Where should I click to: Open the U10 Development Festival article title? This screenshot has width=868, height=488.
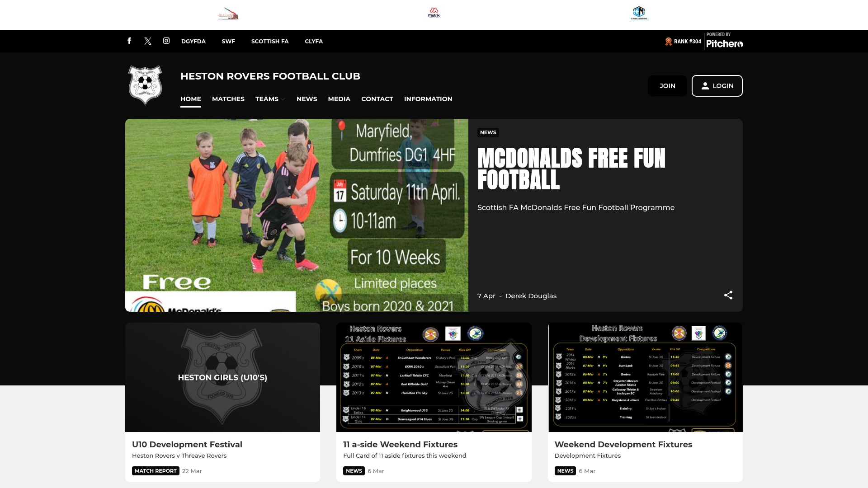coord(187,445)
